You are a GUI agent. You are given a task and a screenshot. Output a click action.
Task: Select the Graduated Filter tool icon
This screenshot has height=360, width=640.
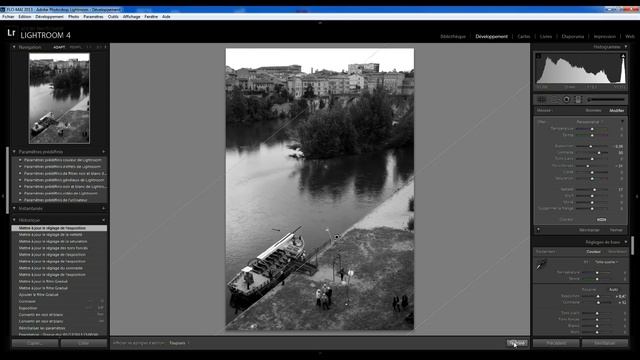pyautogui.click(x=578, y=100)
